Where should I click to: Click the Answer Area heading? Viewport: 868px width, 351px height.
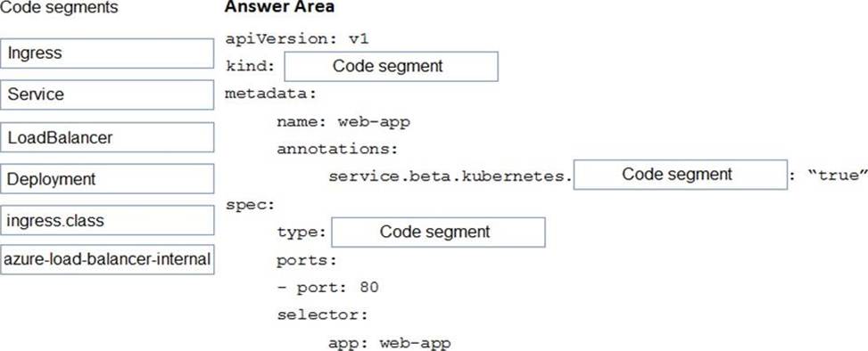click(279, 7)
